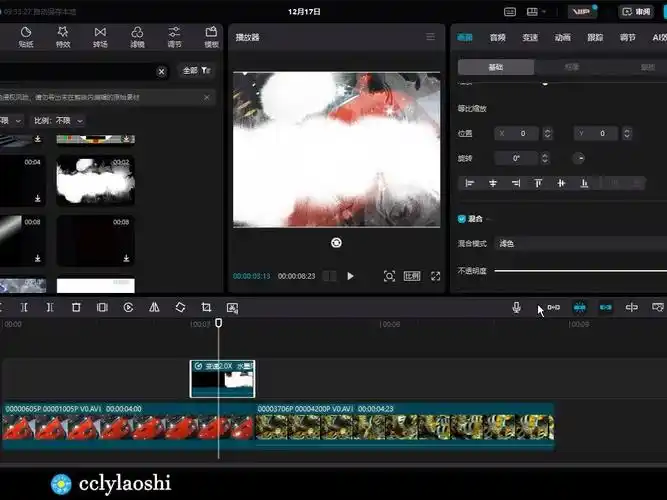Toggle main track magnet snapping

553,308
